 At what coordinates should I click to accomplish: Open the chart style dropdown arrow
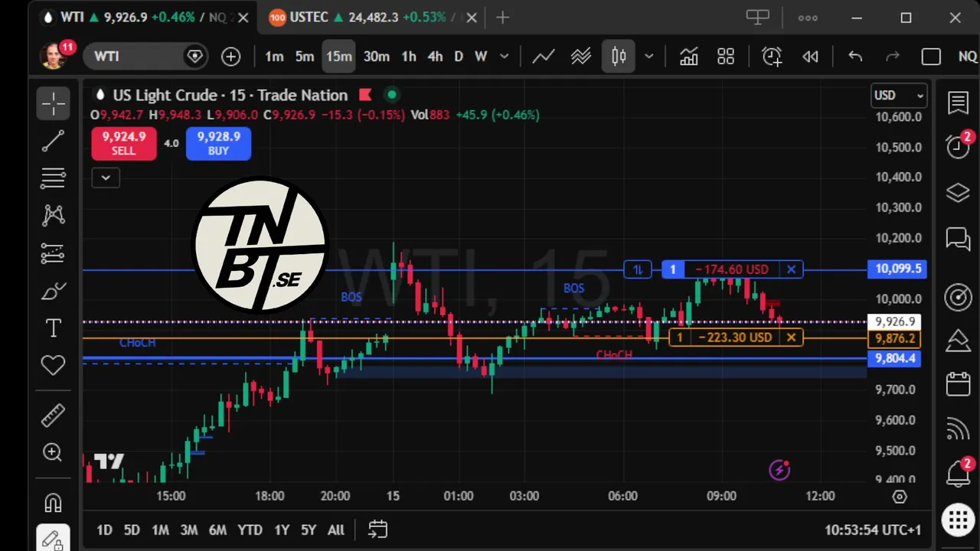[x=649, y=57]
